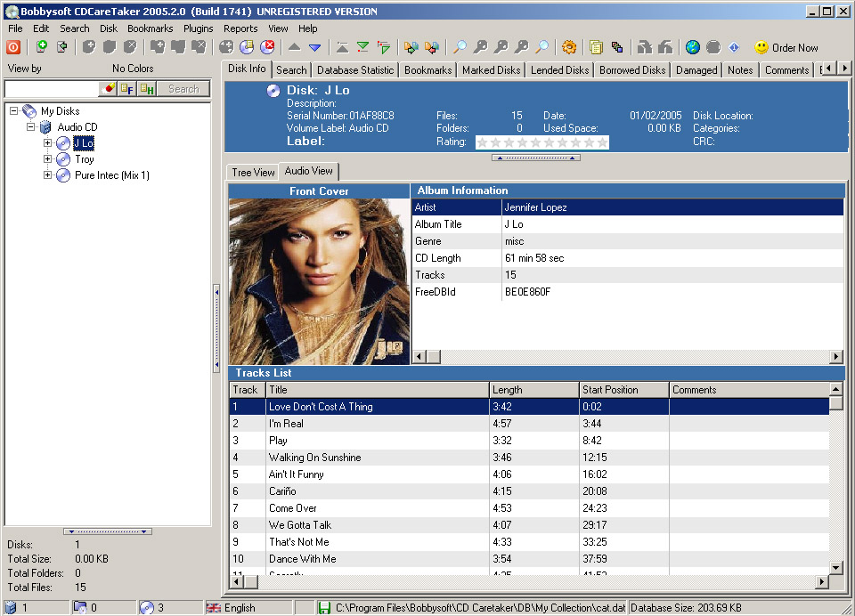Select the 'CD Length' 61 min 58 sec row
The height and width of the screenshot is (616, 855).
pos(628,258)
